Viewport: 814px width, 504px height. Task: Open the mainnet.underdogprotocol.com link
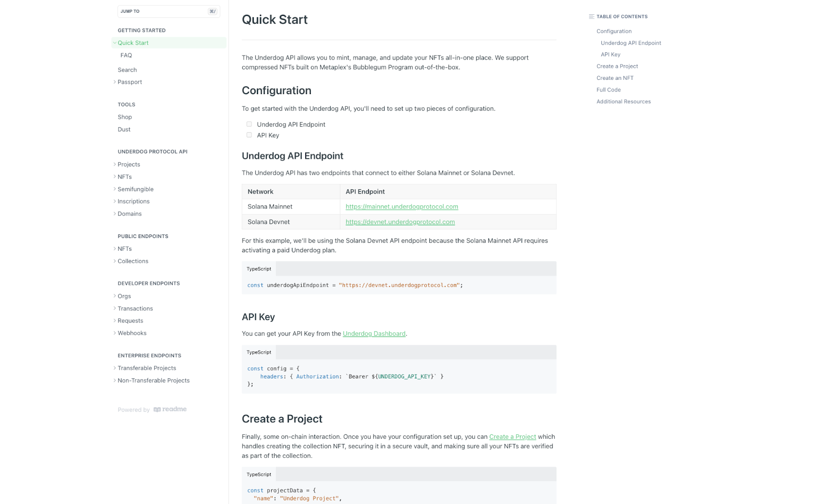(x=402, y=206)
